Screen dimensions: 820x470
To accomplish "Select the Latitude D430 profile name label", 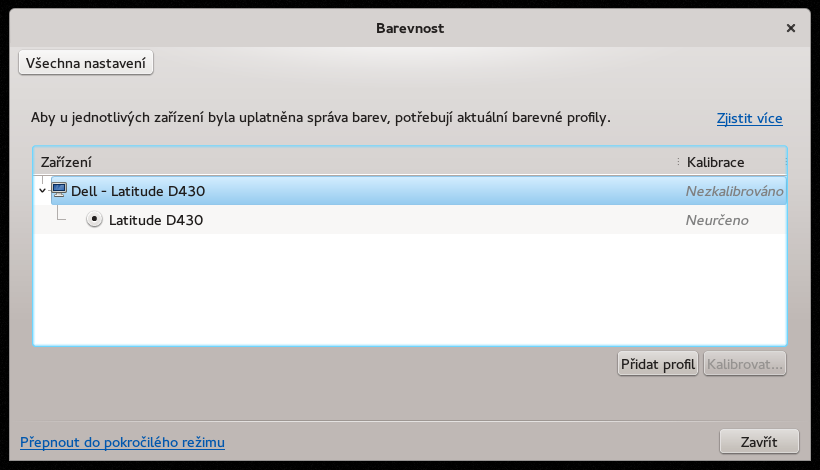I will (156, 220).
